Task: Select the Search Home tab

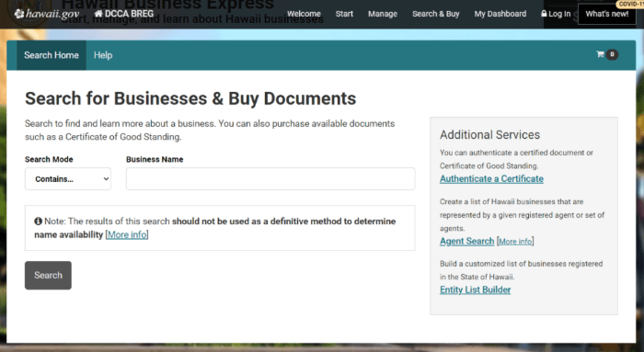Action: (x=52, y=55)
